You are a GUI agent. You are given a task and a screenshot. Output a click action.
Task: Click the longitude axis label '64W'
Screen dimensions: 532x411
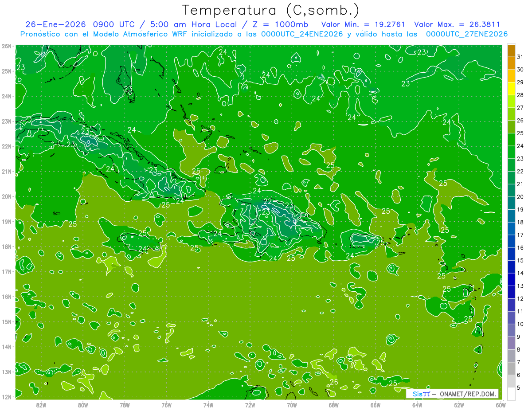(417, 405)
